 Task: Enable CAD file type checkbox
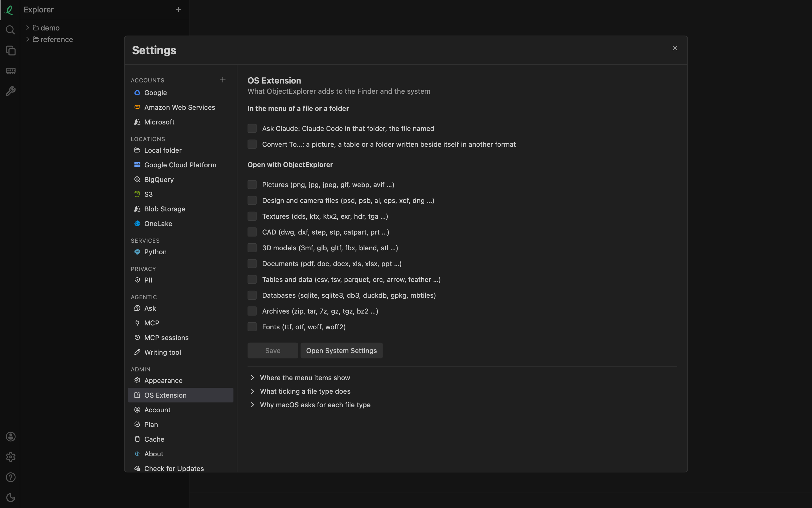(252, 232)
